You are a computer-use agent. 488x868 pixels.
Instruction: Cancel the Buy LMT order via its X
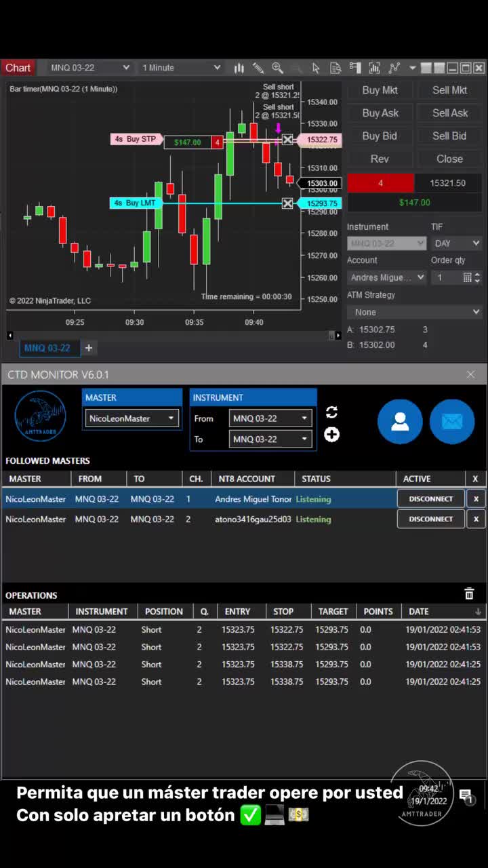pyautogui.click(x=287, y=203)
